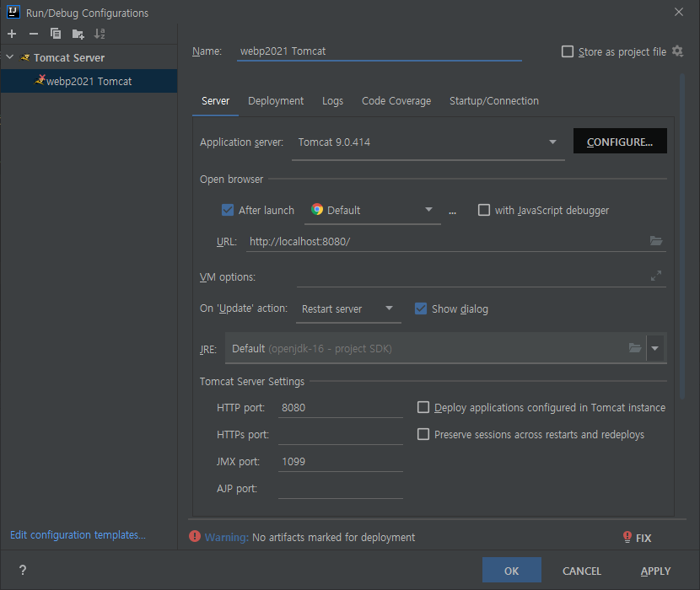Browse JRE folder icon
The height and width of the screenshot is (590, 700).
[635, 348]
